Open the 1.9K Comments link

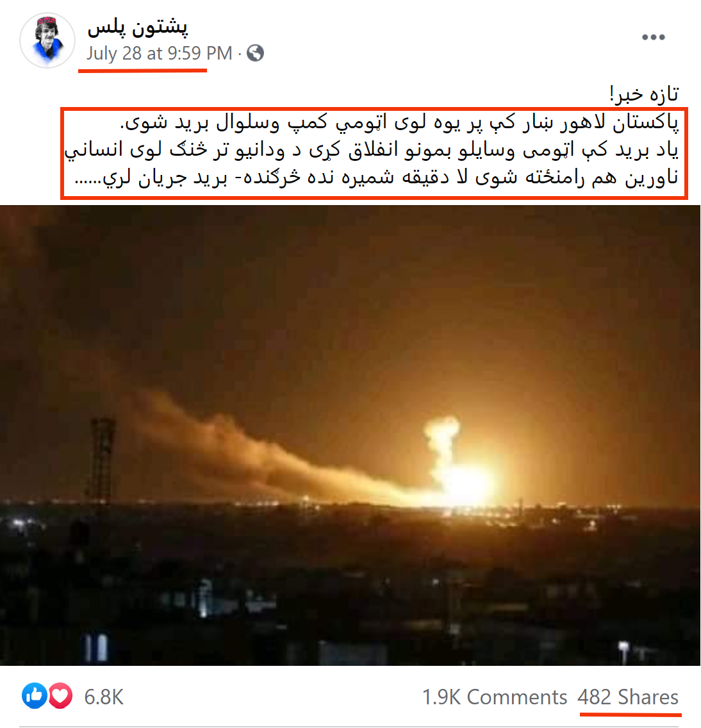[x=495, y=697]
